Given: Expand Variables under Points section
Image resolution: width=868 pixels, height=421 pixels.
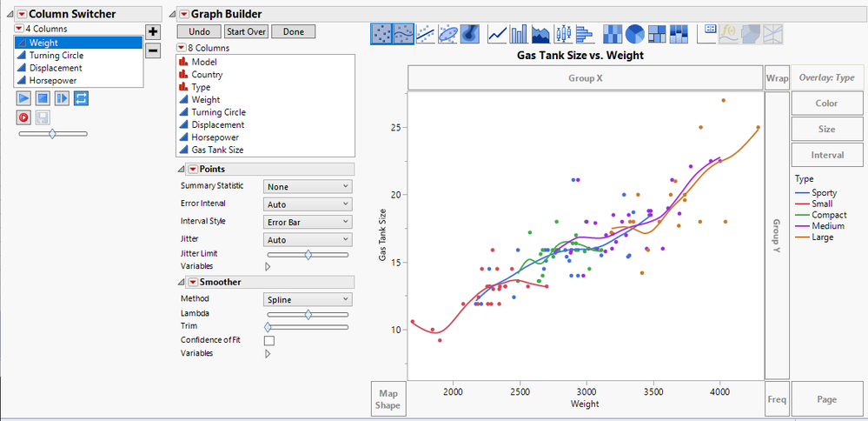Looking at the screenshot, I should pos(268,266).
